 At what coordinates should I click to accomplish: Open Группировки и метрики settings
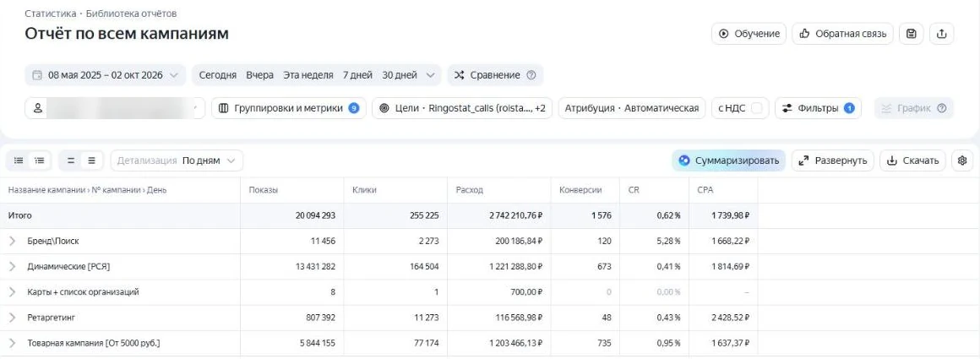(x=289, y=108)
